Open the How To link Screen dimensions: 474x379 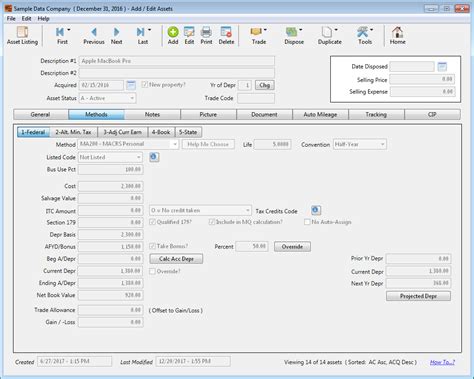coord(442,362)
